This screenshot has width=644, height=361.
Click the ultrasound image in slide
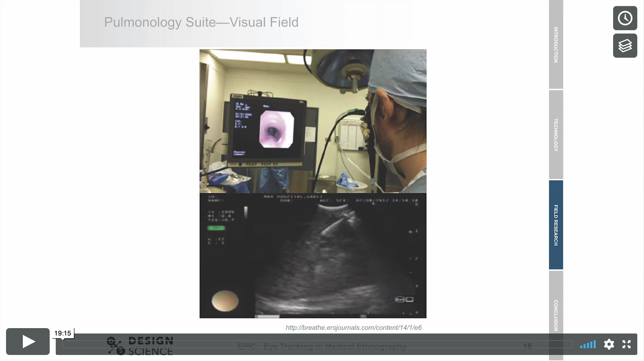(x=313, y=256)
